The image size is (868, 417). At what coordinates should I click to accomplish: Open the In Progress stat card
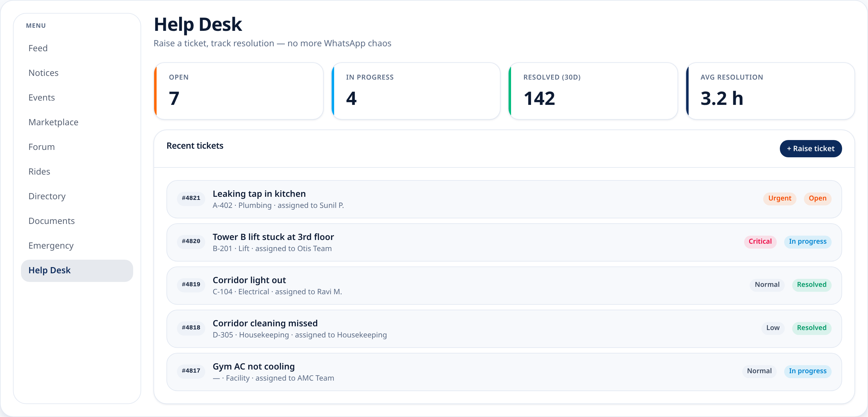tap(416, 91)
